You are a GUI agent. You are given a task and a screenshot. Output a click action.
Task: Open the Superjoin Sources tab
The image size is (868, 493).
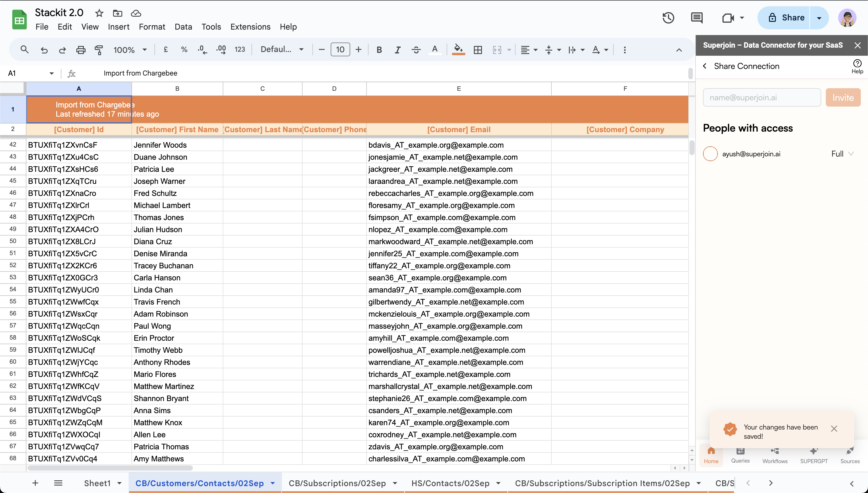coord(850,455)
